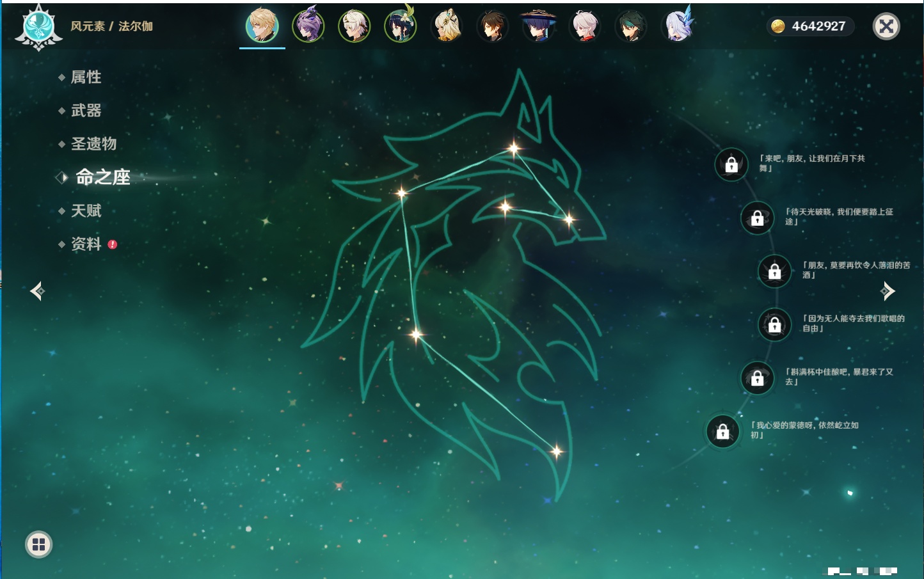Select the 命之座 menu item

[x=103, y=177]
